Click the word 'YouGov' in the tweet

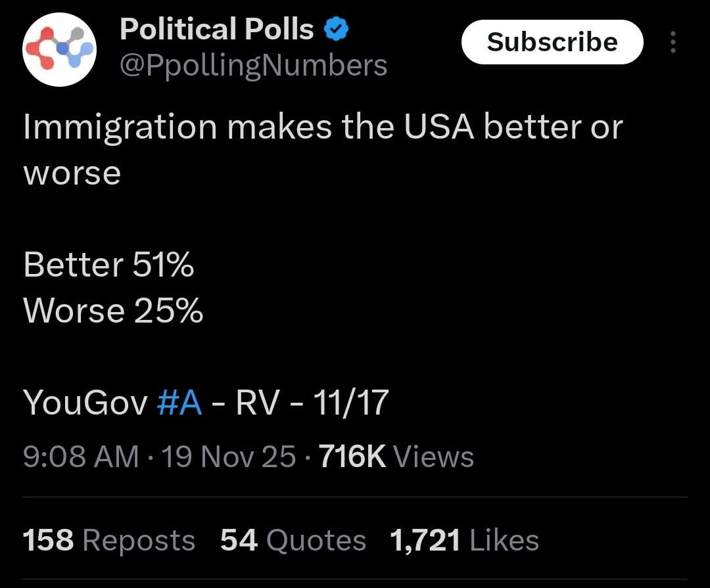[x=85, y=403]
